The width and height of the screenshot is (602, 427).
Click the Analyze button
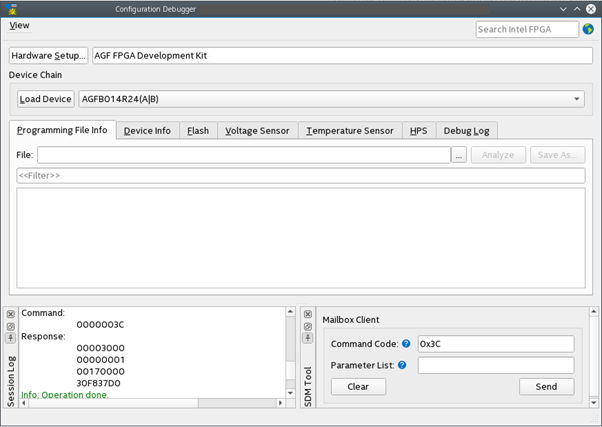click(498, 155)
